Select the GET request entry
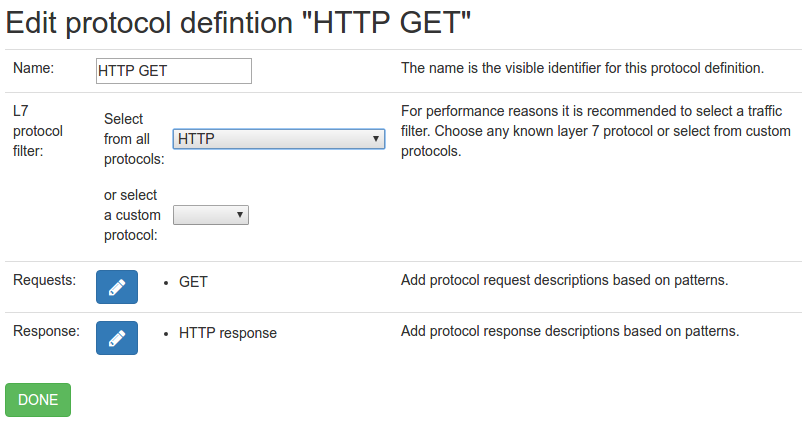Image resolution: width=806 pixels, height=421 pixels. point(193,282)
